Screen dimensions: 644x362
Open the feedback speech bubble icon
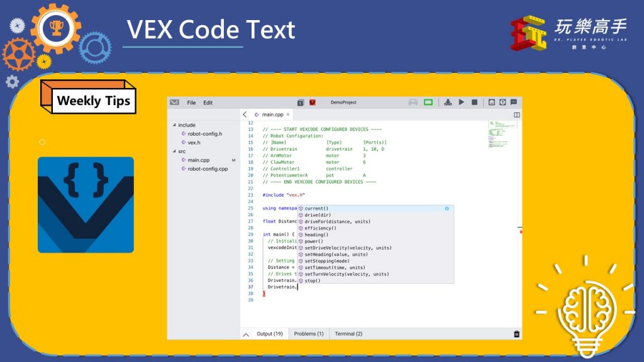click(x=514, y=102)
